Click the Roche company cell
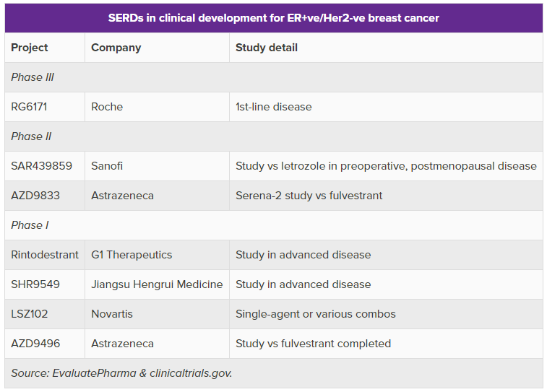547x392 pixels. (x=107, y=107)
